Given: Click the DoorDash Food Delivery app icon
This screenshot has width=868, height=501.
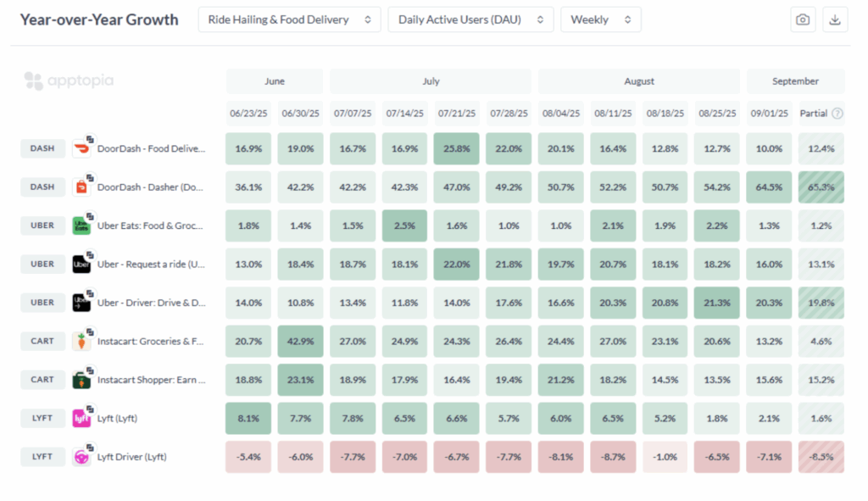Looking at the screenshot, I should [82, 148].
